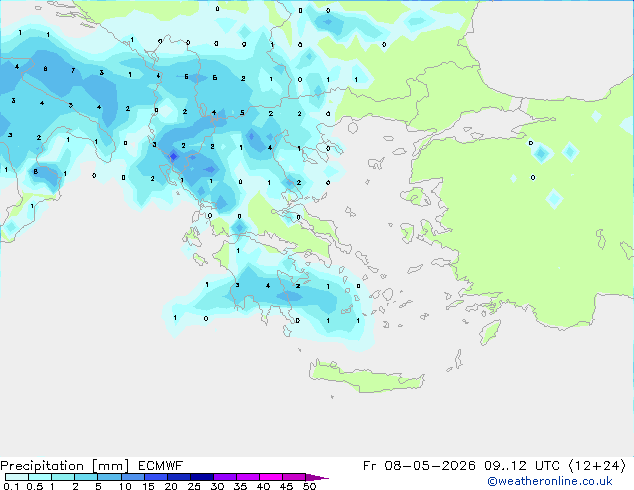Click the 25–30 mm navy legend swatch
634x490 pixels.
(x=201, y=477)
